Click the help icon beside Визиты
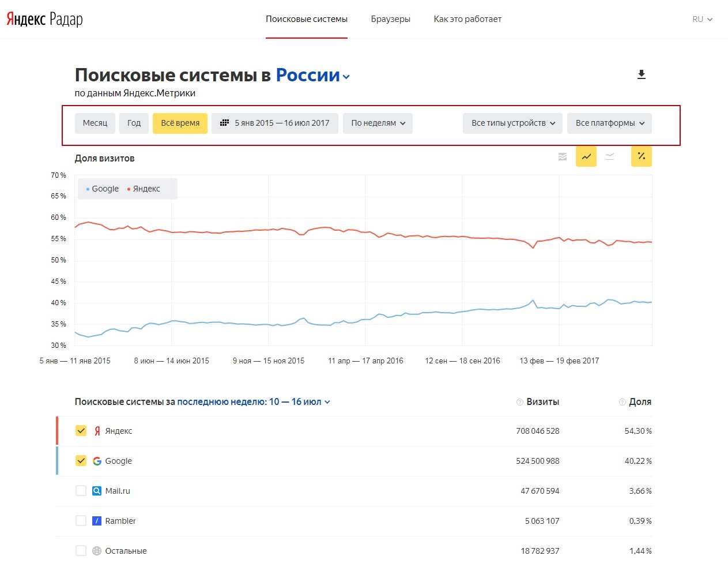Screen dimensions: 728x563 point(519,402)
